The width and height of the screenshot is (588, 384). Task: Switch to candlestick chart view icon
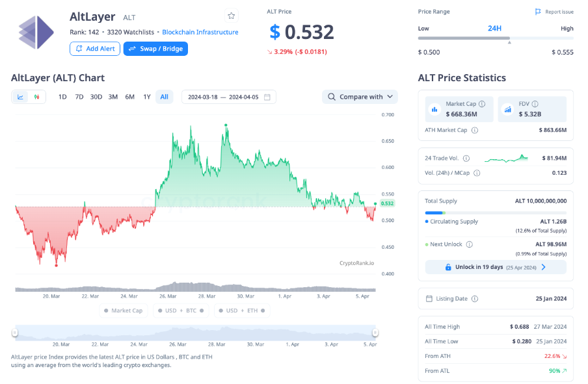pos(36,97)
